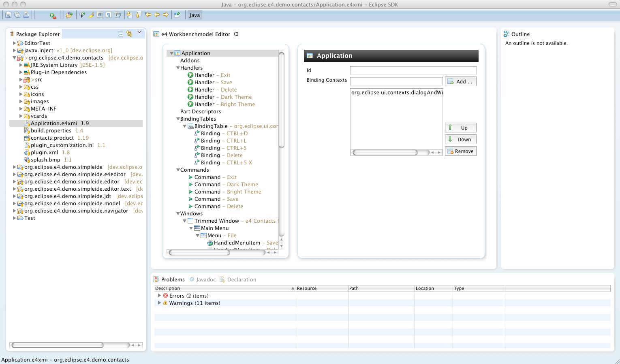Collapse All in Package Explorer

coord(121,34)
